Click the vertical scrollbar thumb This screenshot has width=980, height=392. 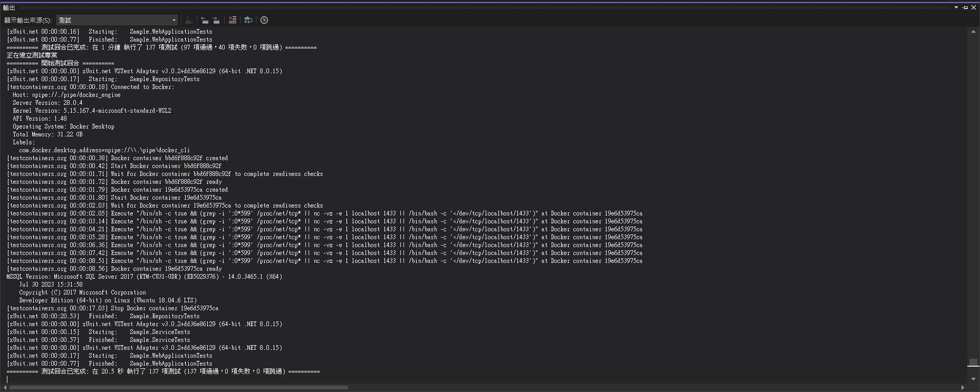click(973, 362)
